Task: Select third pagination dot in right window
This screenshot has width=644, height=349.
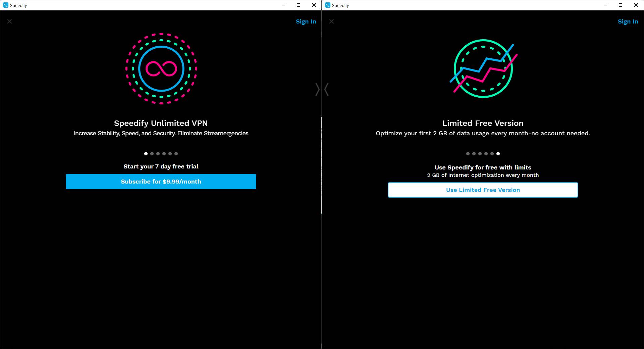Action: click(x=480, y=154)
